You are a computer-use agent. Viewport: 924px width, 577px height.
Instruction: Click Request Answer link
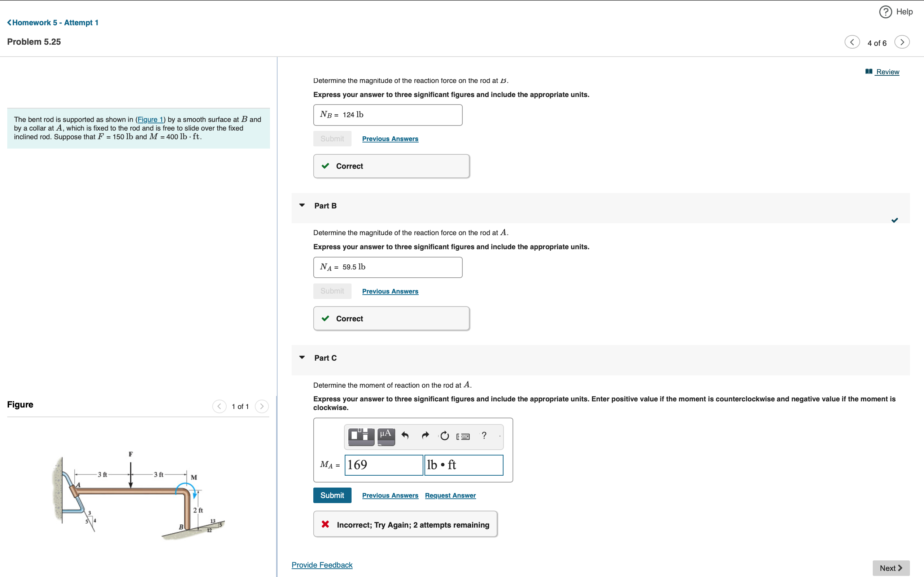click(450, 495)
